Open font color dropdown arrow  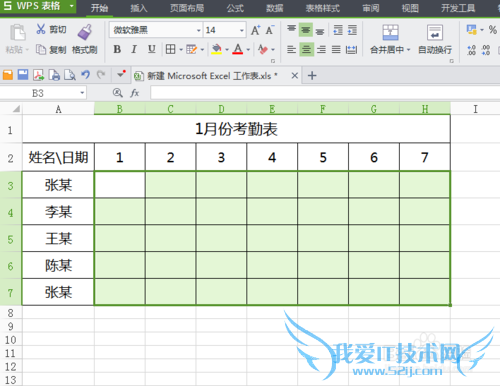pyautogui.click(x=248, y=50)
